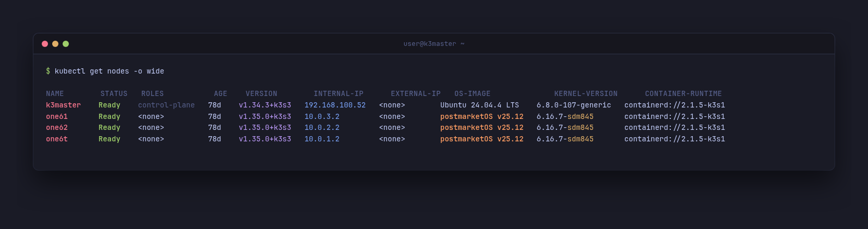Image resolution: width=868 pixels, height=229 pixels.
Task: Click internal IP '192.168.100.52'
Action: tap(335, 105)
